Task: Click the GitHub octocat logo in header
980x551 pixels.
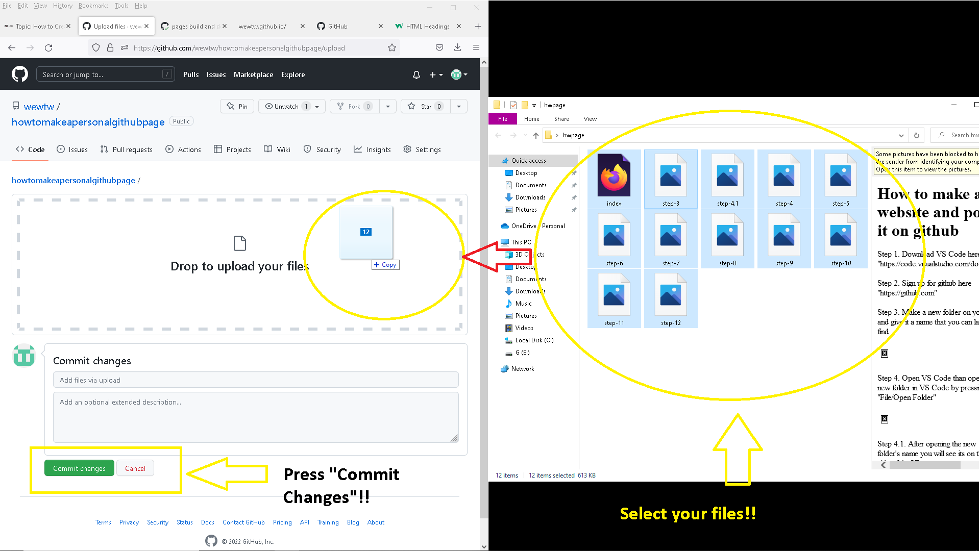Action: coord(20,74)
